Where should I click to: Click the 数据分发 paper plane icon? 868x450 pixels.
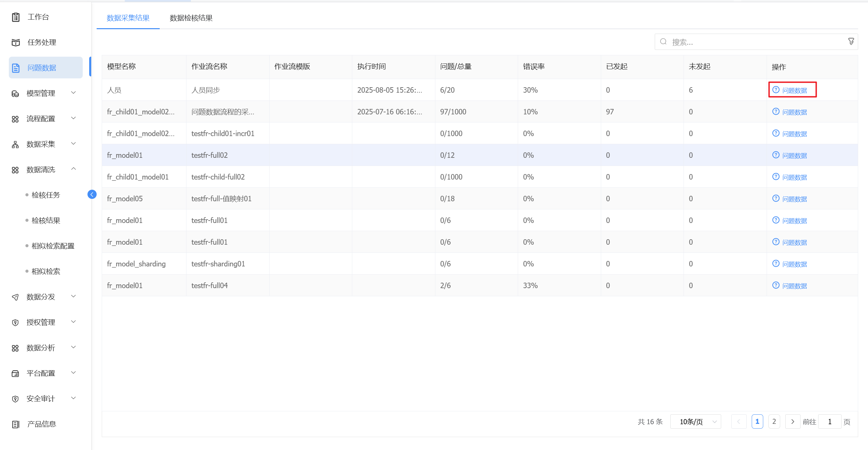pyautogui.click(x=15, y=297)
